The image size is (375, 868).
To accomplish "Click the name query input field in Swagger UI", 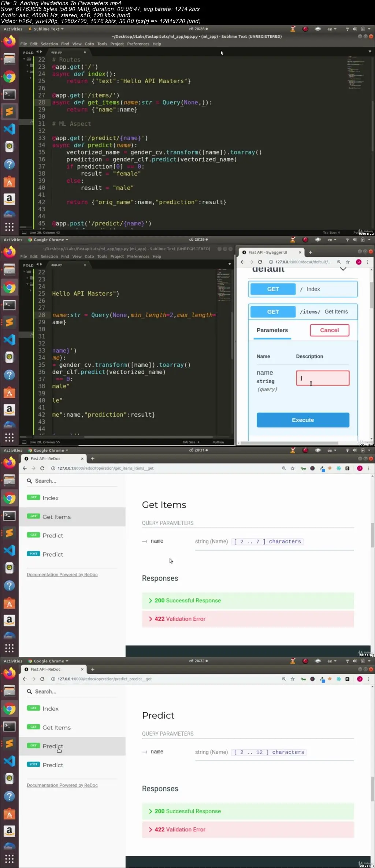I will pos(323,378).
